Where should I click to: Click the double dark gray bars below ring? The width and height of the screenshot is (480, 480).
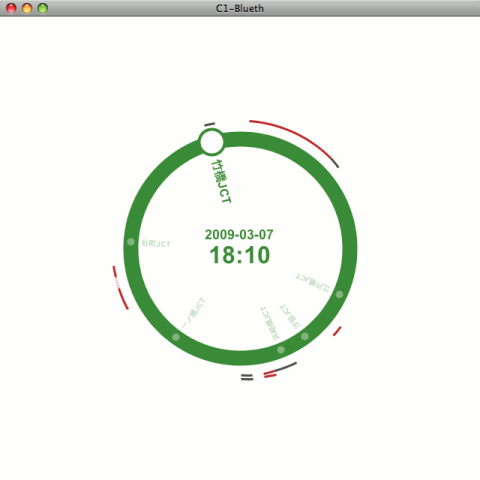247,377
